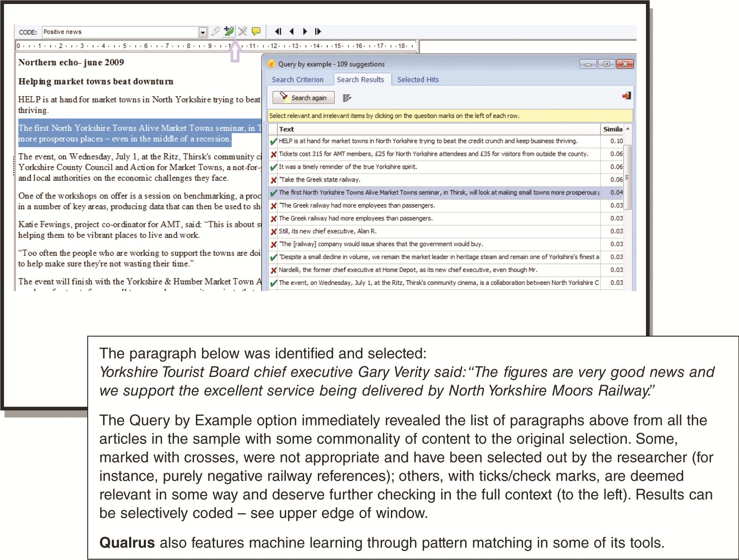Jump to the first item navigation arrow

pyautogui.click(x=278, y=32)
